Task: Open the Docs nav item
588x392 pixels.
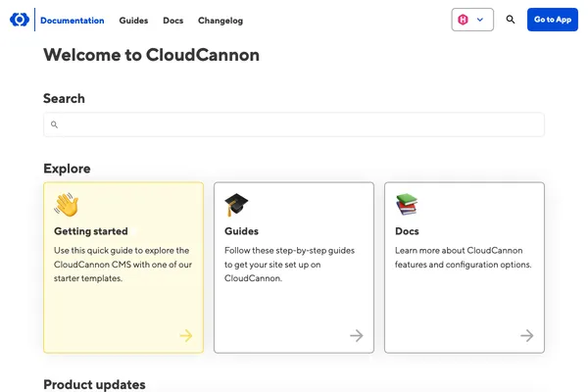Action: click(172, 21)
